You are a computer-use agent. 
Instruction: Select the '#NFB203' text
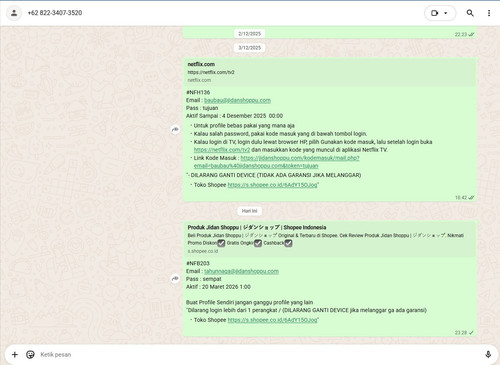coord(198,263)
